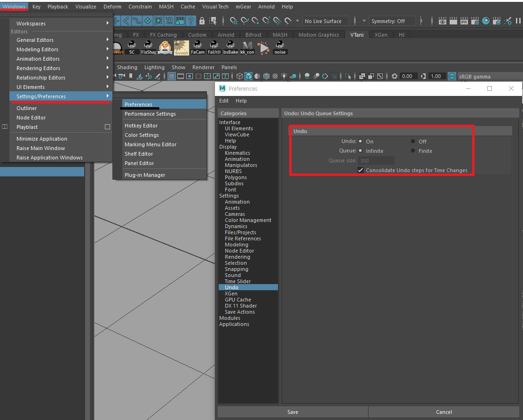This screenshot has height=420, width=523.
Task: Click the cartoon character shelf icon
Action: click(x=165, y=48)
